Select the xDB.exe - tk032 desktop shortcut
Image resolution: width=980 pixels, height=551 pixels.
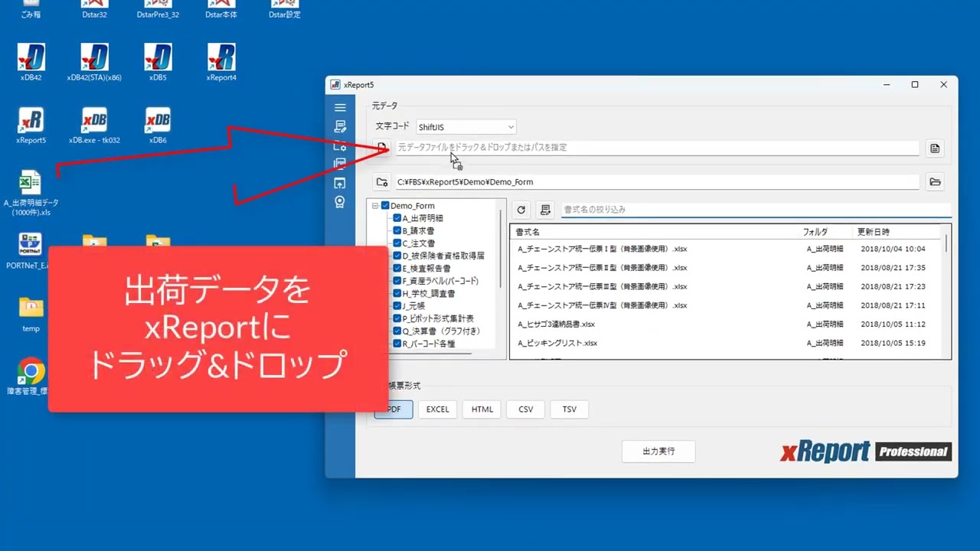(x=94, y=126)
